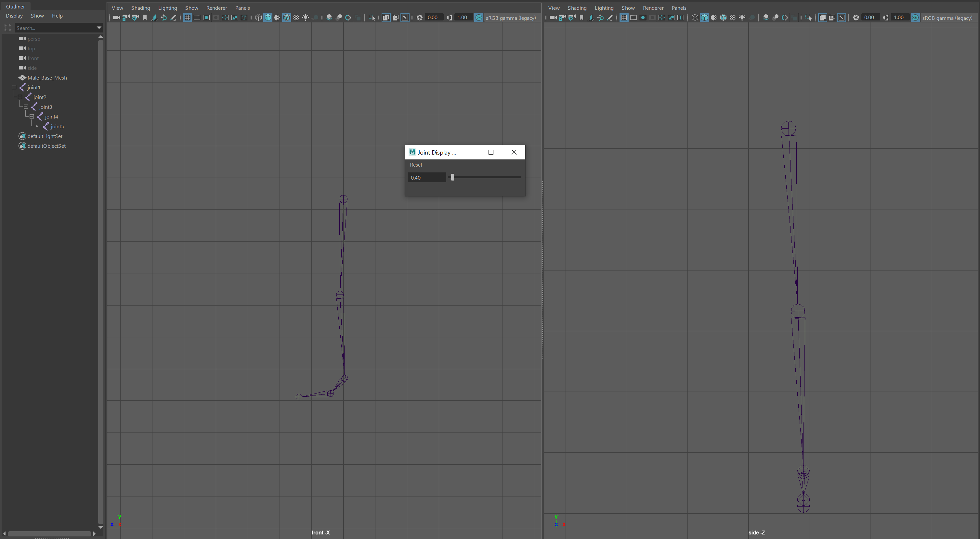
Task: Click isolate select icon in front viewport
Action: click(372, 18)
